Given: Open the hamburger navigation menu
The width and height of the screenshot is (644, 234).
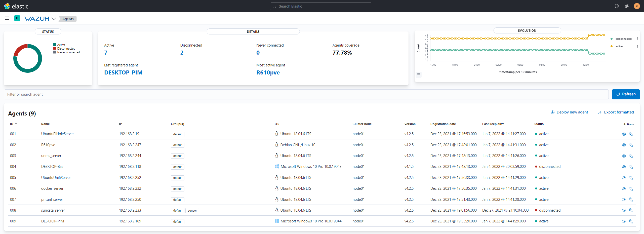Looking at the screenshot, I should point(7,18).
